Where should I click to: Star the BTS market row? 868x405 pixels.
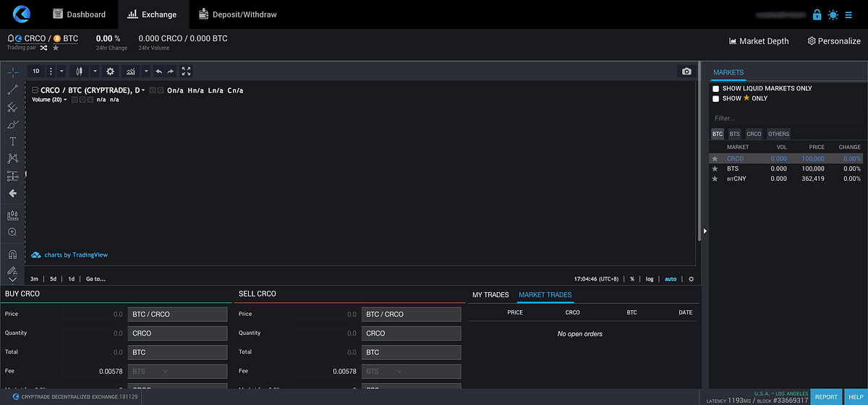(715, 169)
